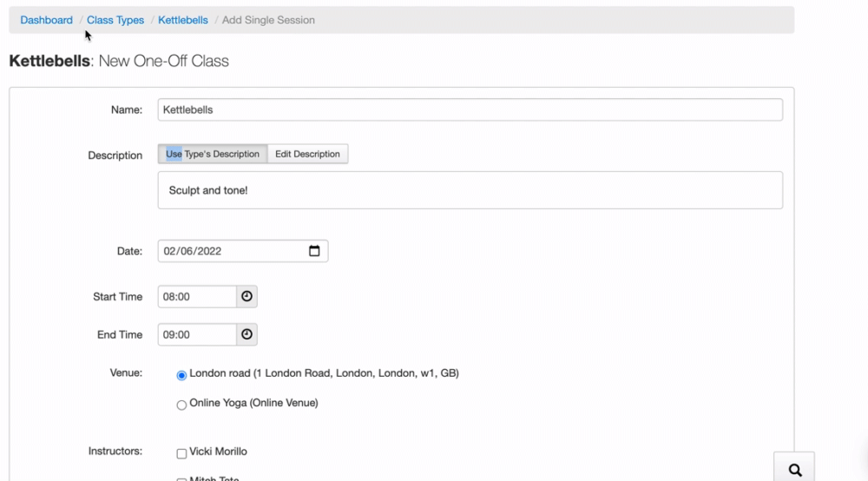Open Class Types breadcrumb link

point(115,20)
